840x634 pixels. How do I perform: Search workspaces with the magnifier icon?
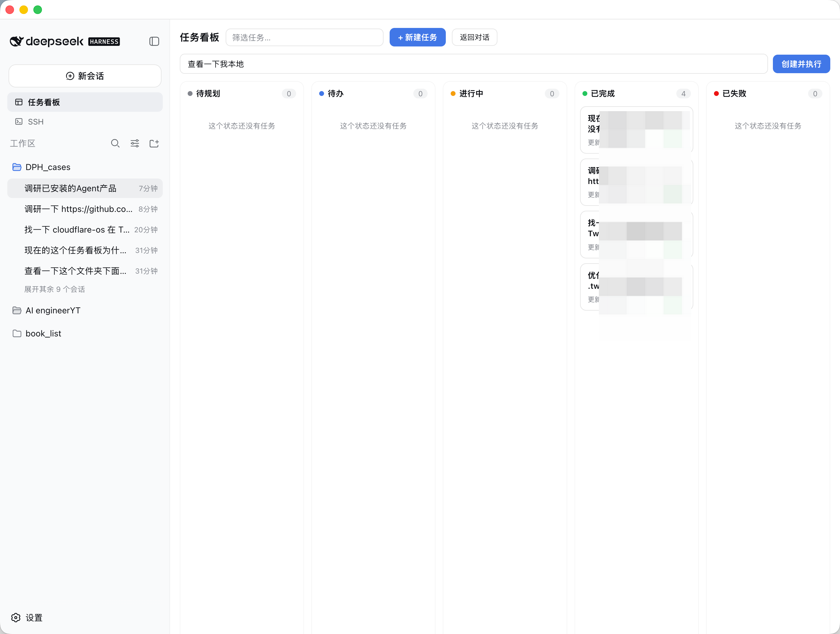tap(115, 144)
